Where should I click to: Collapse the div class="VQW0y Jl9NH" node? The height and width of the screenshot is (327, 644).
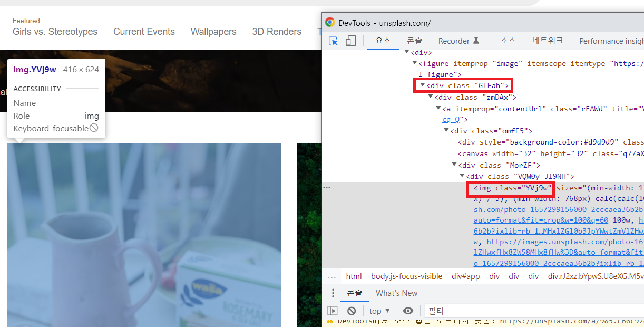[462, 176]
